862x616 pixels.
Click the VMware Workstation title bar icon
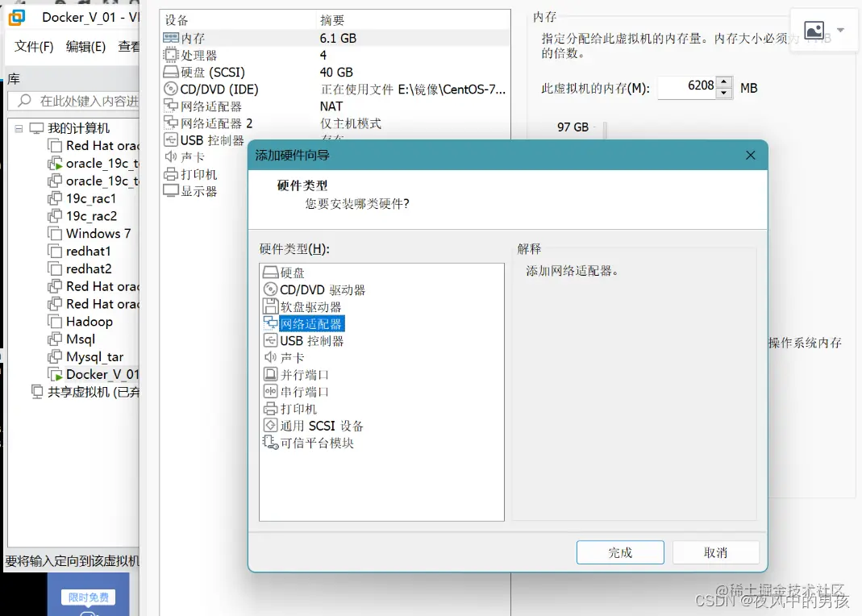[16, 17]
